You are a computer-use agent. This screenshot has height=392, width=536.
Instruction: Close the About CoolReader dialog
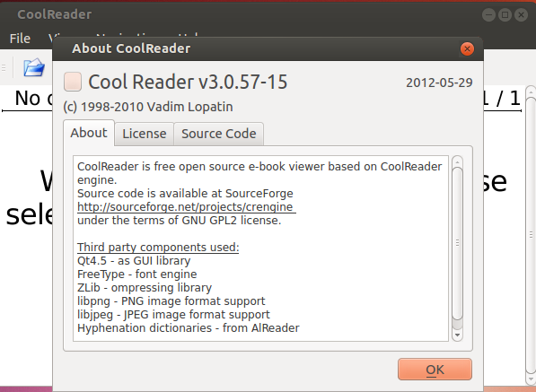[467, 48]
